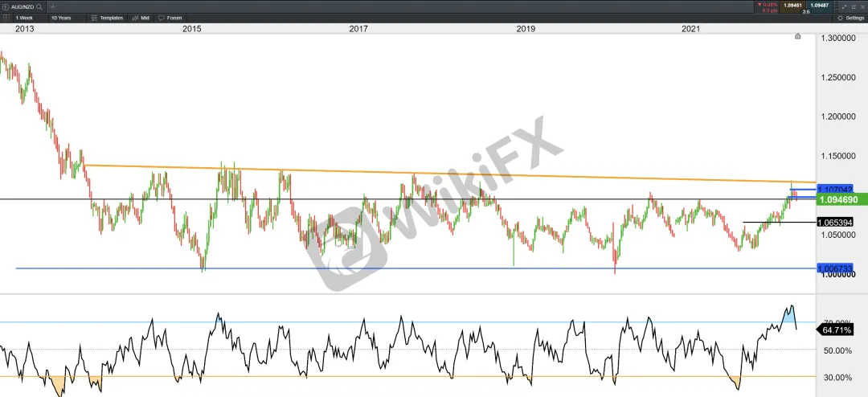The image size is (868, 397).
Task: Click the red percentage change readout
Action: (x=768, y=5)
